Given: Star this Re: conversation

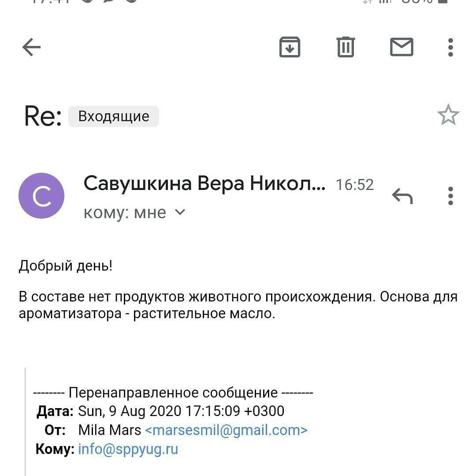Looking at the screenshot, I should click(448, 115).
